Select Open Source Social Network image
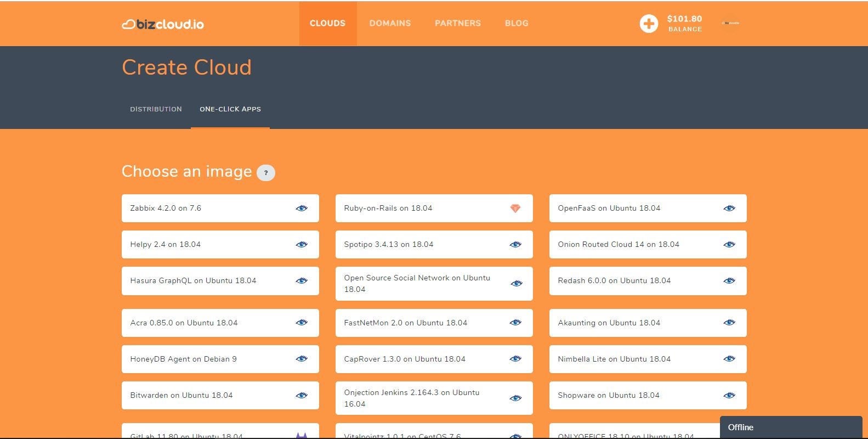The image size is (868, 439). click(x=434, y=284)
